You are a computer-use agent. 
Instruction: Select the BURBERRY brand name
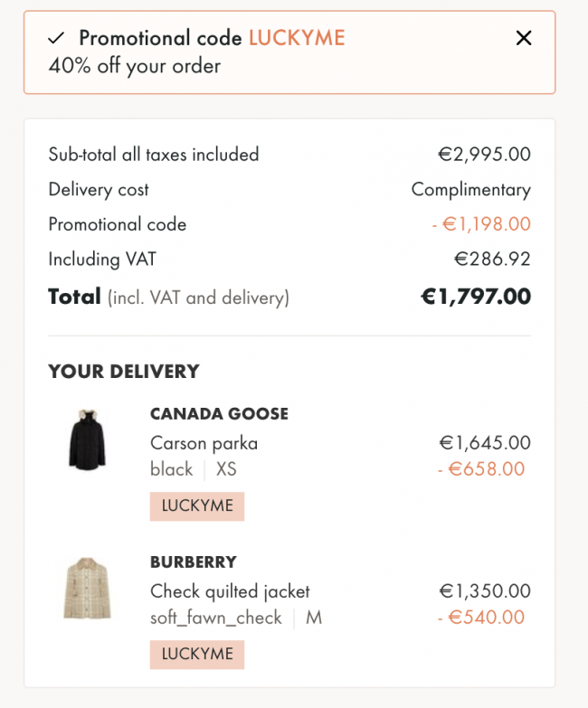194,562
